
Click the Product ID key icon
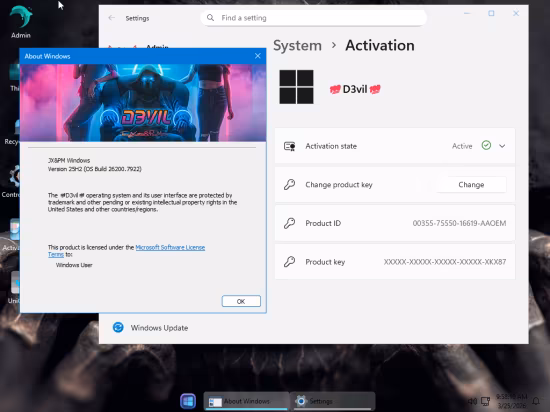(289, 223)
